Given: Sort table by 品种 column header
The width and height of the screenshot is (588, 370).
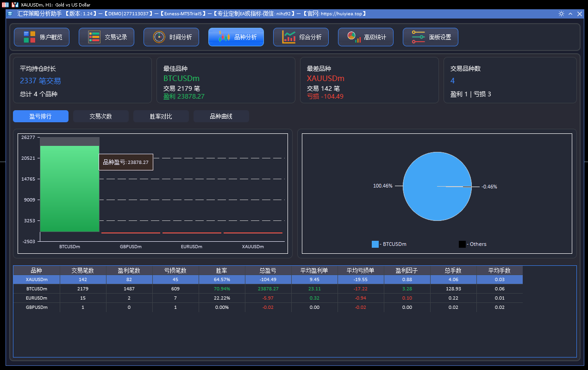Looking at the screenshot, I should coord(37,270).
